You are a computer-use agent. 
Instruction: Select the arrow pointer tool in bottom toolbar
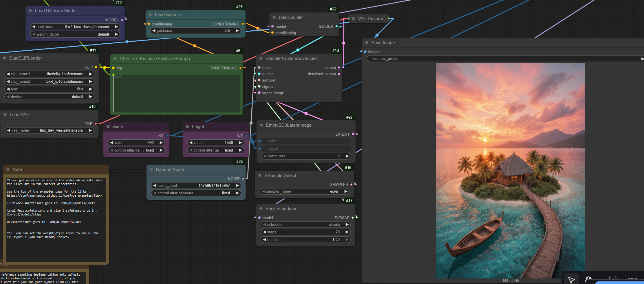point(571,280)
